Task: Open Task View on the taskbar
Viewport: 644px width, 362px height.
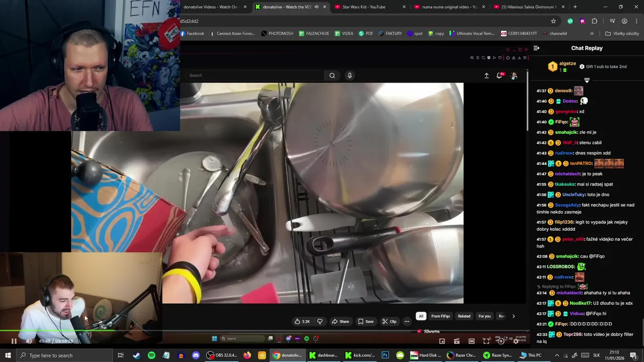Action: tap(121, 355)
